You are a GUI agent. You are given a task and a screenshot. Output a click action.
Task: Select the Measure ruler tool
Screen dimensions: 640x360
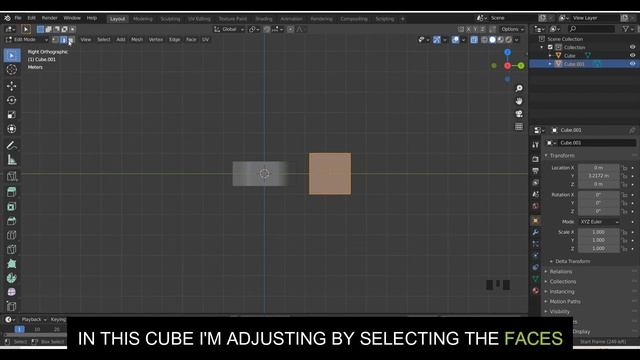coord(12,160)
